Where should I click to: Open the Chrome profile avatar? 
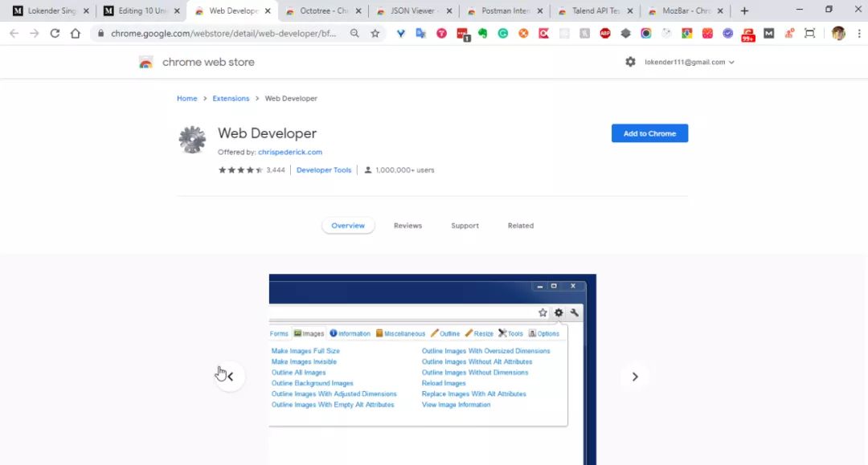click(838, 33)
